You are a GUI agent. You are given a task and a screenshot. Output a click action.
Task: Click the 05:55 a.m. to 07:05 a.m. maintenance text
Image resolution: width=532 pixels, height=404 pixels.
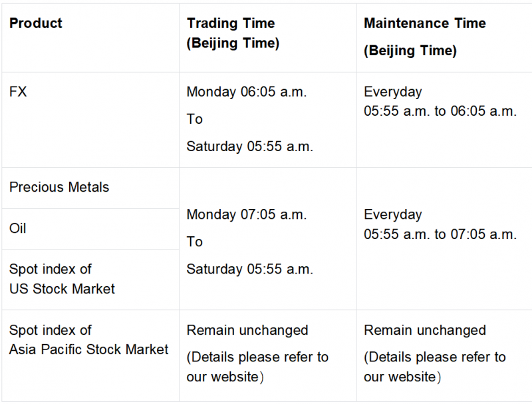click(x=440, y=234)
